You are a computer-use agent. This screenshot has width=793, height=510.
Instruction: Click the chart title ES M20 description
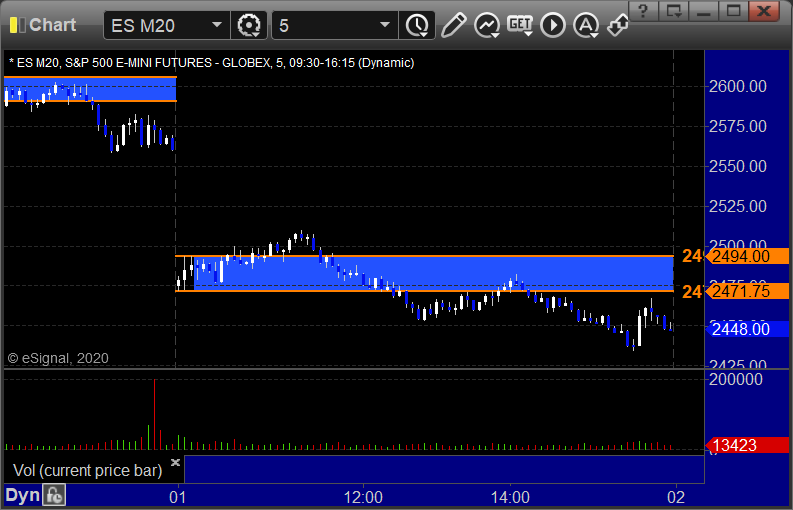(x=212, y=63)
